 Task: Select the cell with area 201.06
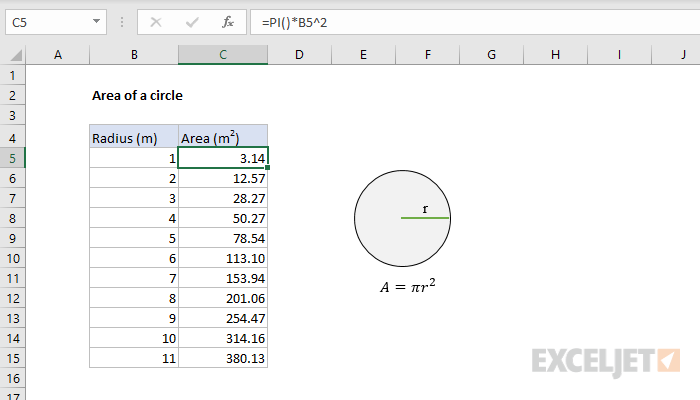click(223, 298)
